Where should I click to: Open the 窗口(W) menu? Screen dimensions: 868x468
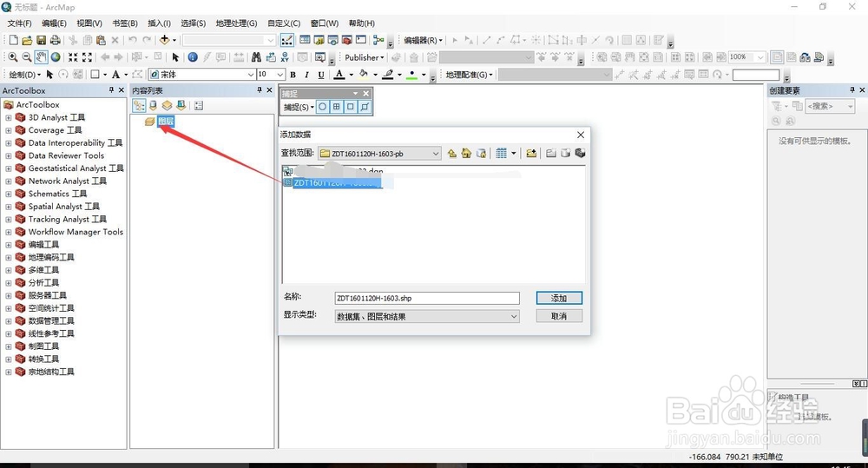(325, 23)
